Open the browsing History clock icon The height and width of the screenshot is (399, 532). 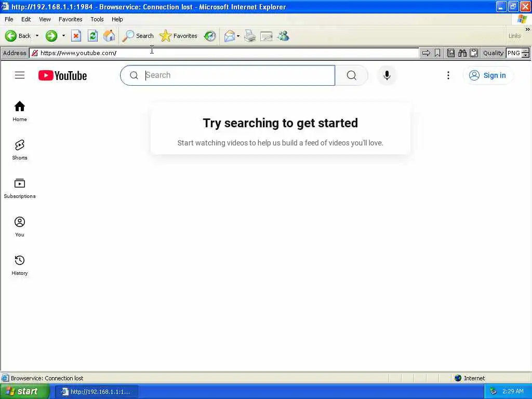click(210, 36)
